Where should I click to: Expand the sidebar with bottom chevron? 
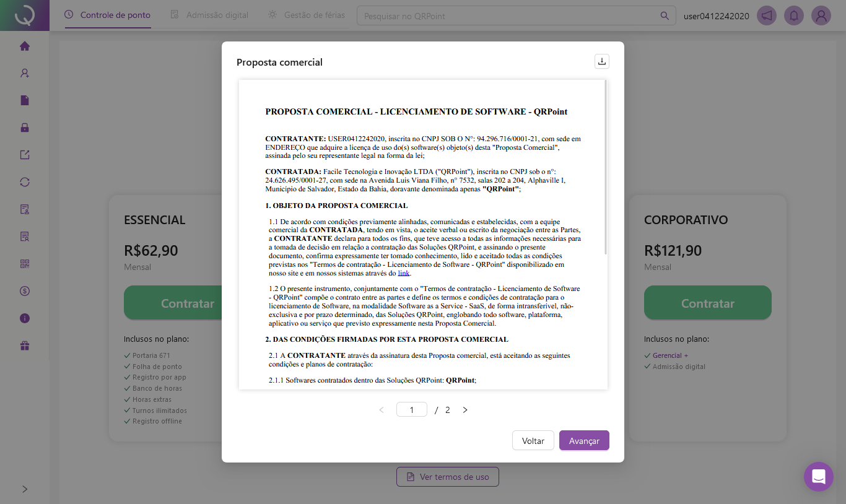tap(25, 489)
